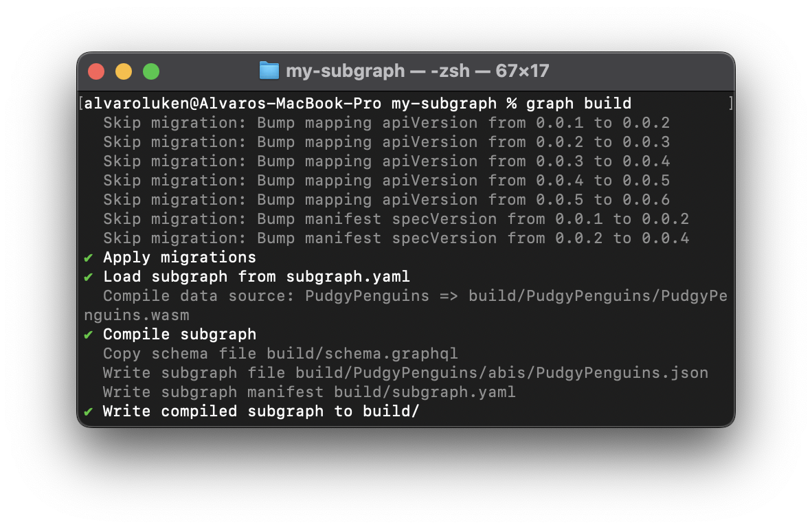This screenshot has width=812, height=529.
Task: Click the checkmark next to Load subgraph
Action: 89,277
